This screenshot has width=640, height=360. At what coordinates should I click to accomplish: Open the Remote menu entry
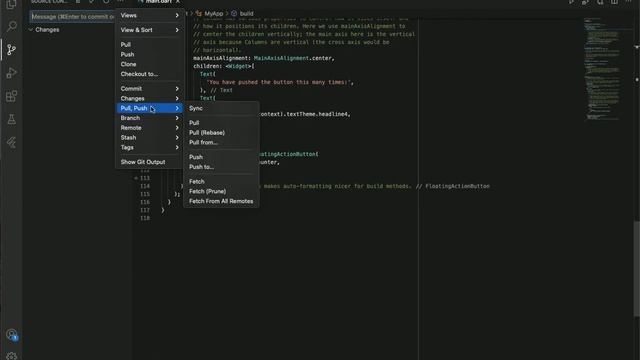tap(149, 128)
